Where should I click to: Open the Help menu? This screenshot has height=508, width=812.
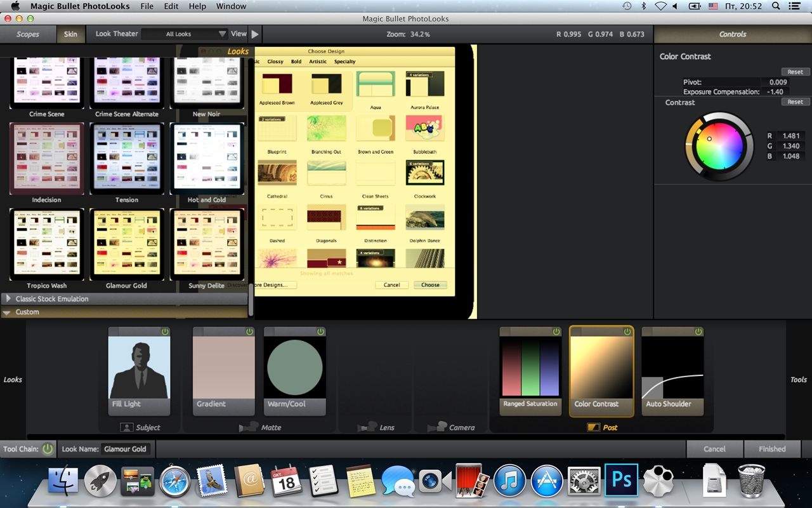pos(197,6)
